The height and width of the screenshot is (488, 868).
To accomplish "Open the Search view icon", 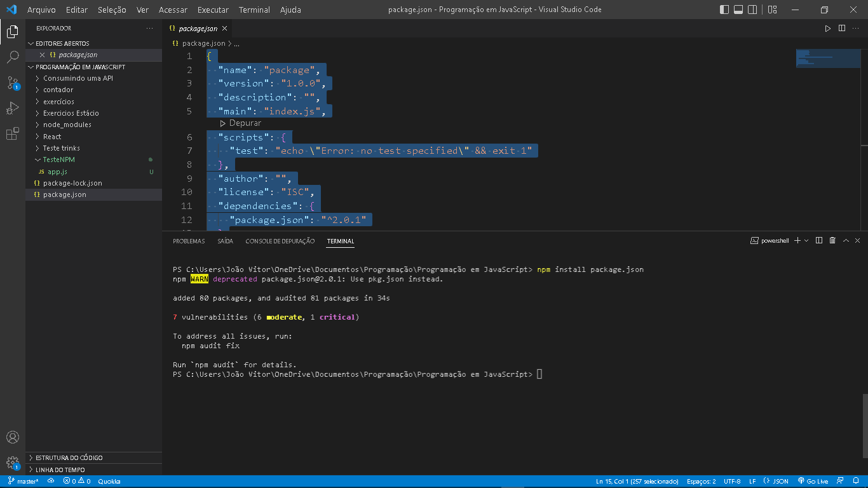I will pyautogui.click(x=13, y=57).
